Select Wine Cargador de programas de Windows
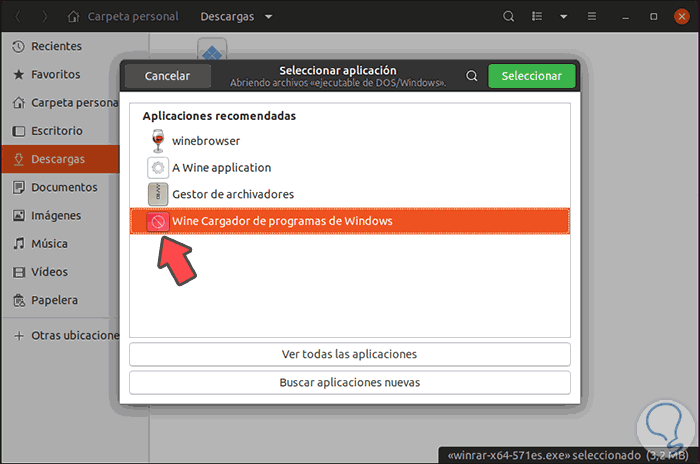This screenshot has height=464, width=700. tap(350, 221)
